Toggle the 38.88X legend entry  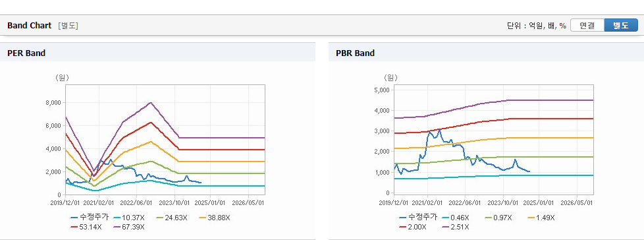pos(215,218)
